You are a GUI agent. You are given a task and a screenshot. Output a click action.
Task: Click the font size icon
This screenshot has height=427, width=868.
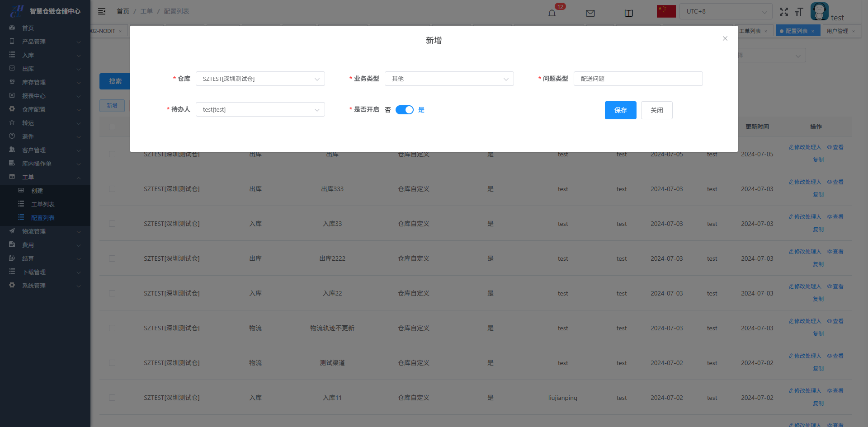(799, 12)
